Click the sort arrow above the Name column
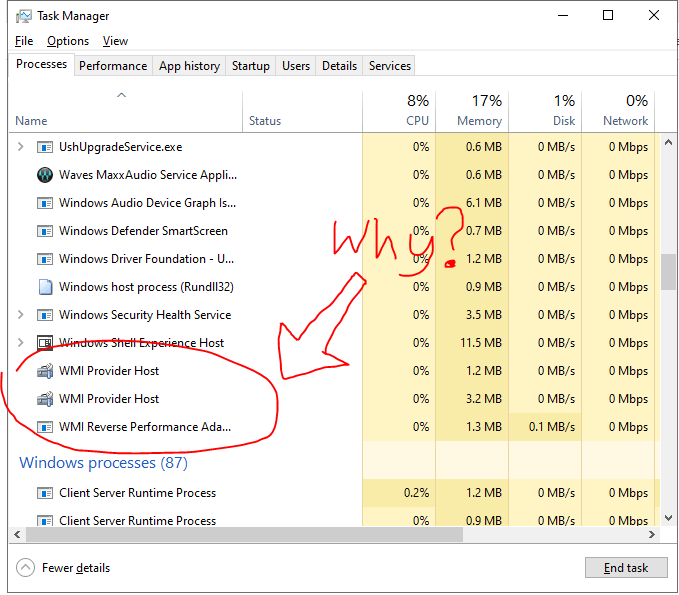 tap(122, 95)
